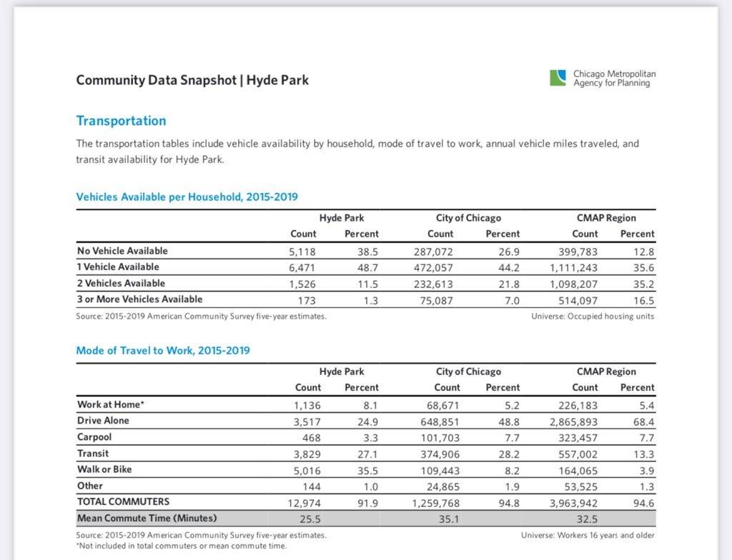Click the Hyde Park Walk or Bike count 5,016
732x560 pixels.
(x=307, y=471)
